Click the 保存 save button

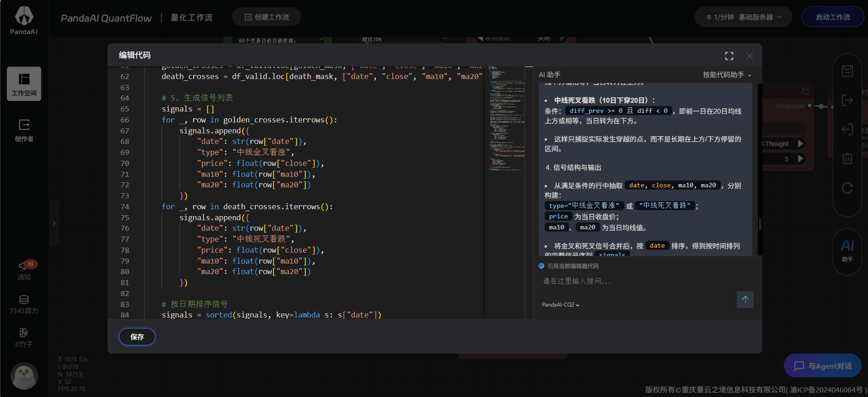tap(137, 337)
